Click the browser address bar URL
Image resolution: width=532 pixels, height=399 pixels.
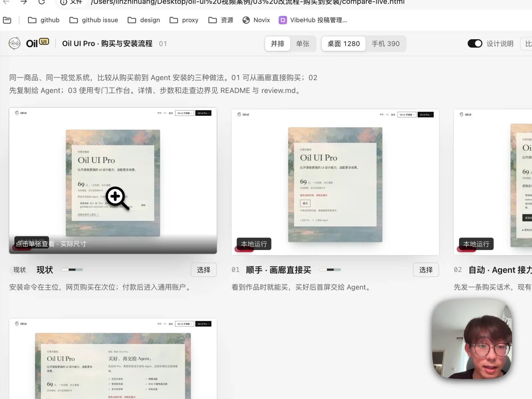click(248, 2)
